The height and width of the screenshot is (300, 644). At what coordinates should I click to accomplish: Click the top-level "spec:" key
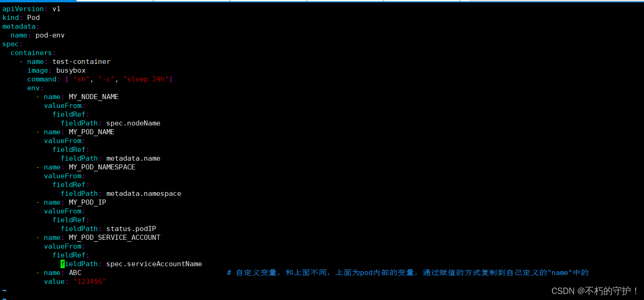pyautogui.click(x=12, y=44)
